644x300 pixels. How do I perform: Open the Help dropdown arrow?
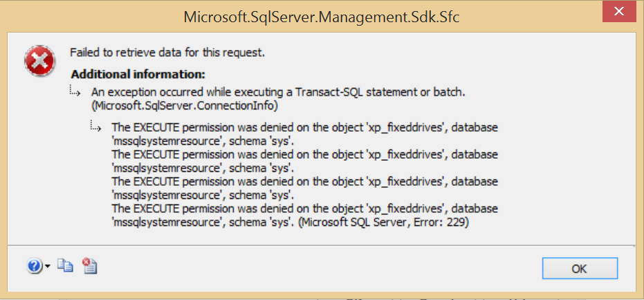coord(47,267)
